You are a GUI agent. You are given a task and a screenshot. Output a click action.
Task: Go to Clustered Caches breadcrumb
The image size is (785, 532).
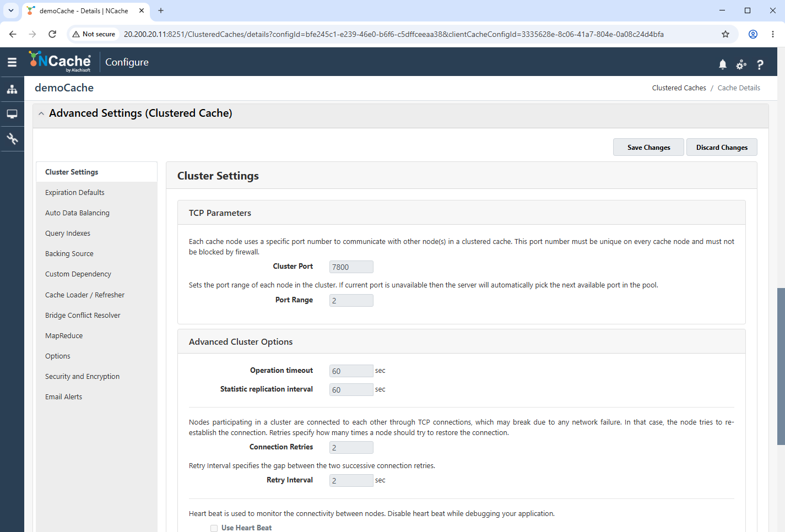tap(679, 88)
